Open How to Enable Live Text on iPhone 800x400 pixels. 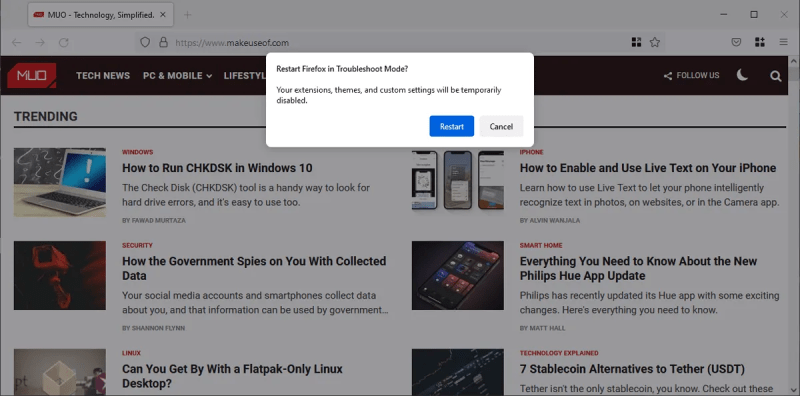pyautogui.click(x=647, y=168)
